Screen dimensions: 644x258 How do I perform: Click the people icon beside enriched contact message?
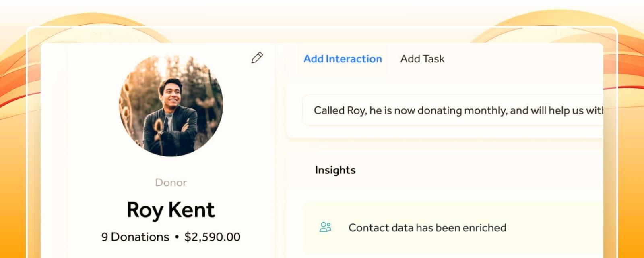point(325,227)
